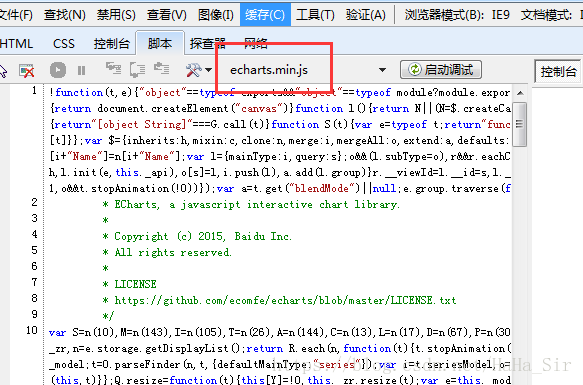Click line number 5 in gutter

click(34, 250)
